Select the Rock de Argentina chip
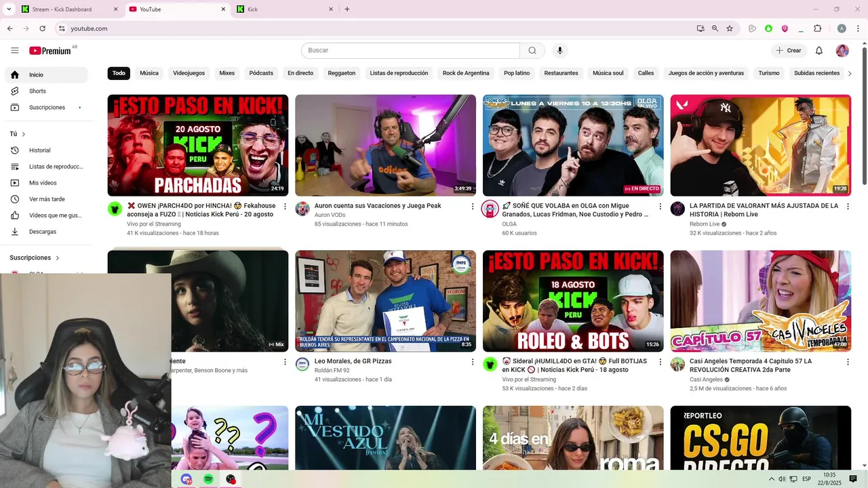Screen dimensions: 868x488 point(466,73)
